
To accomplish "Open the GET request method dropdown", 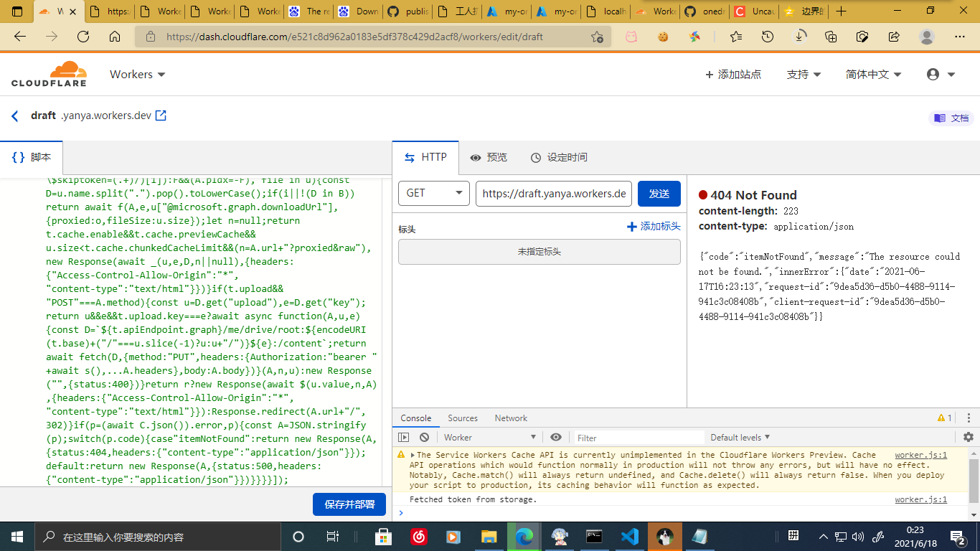I will pyautogui.click(x=433, y=193).
